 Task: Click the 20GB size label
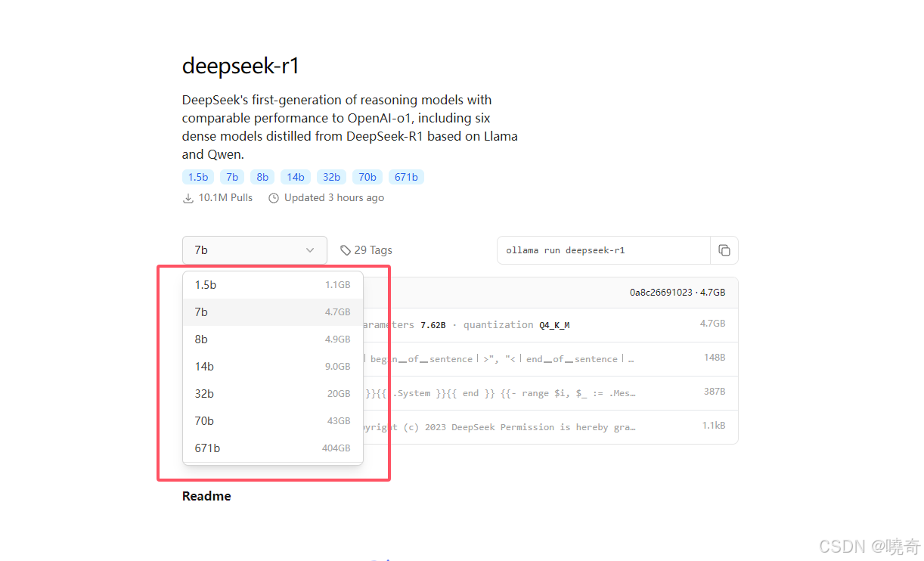339,394
